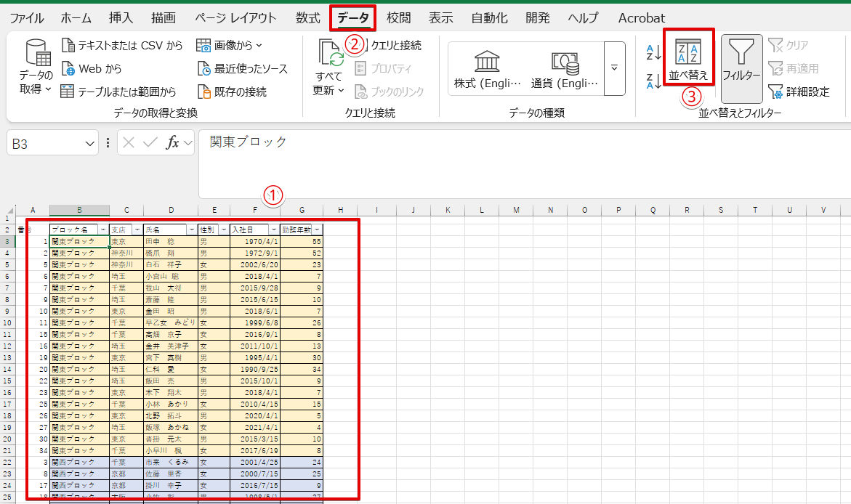851x504 pixels.
Task: Click the 再適用 reapply filter button
Action: (794, 68)
